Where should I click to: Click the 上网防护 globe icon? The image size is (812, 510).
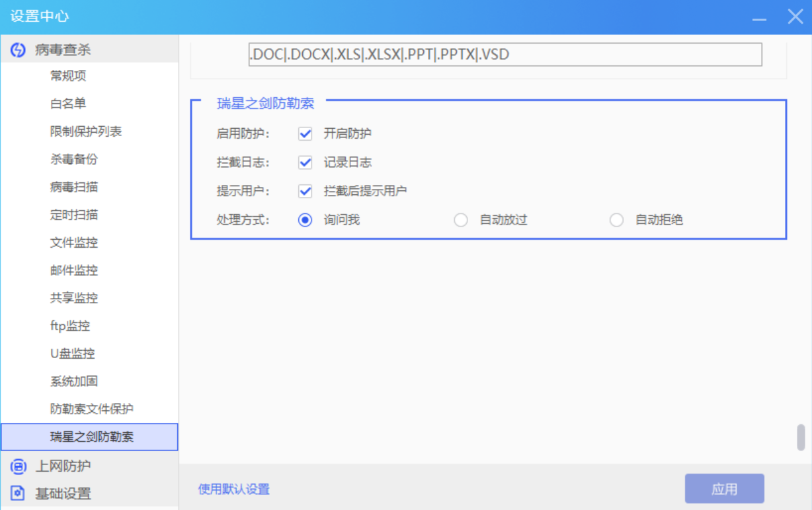point(18,466)
